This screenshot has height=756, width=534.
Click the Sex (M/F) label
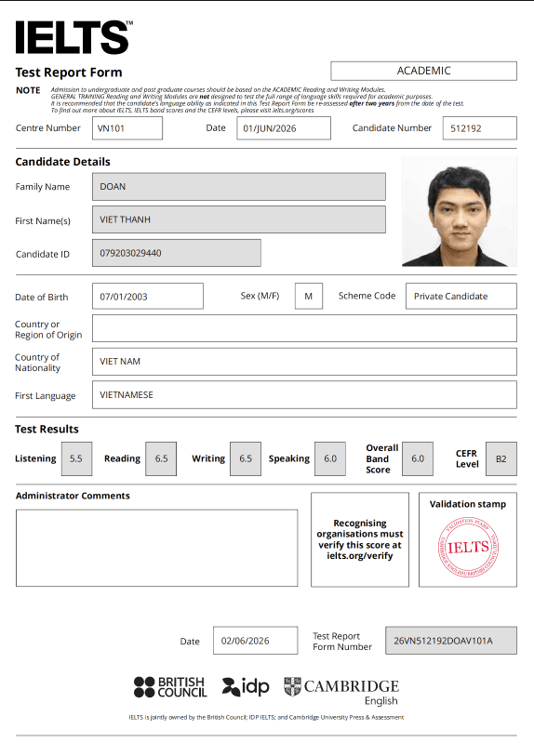pyautogui.click(x=260, y=296)
